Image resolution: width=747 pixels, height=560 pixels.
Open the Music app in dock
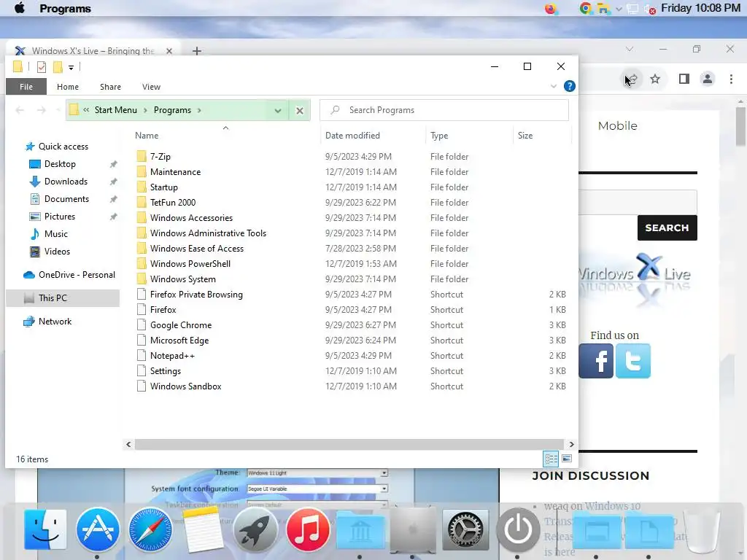(308, 529)
